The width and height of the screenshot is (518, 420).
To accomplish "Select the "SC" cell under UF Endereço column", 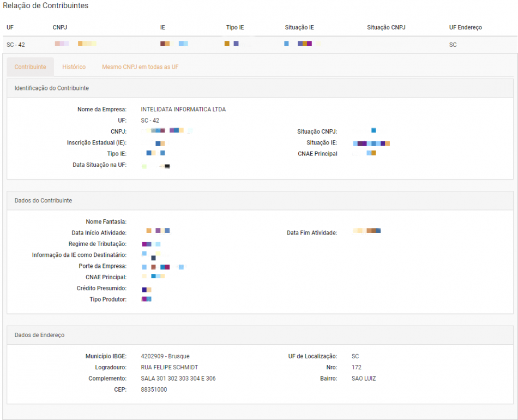I will coord(453,45).
